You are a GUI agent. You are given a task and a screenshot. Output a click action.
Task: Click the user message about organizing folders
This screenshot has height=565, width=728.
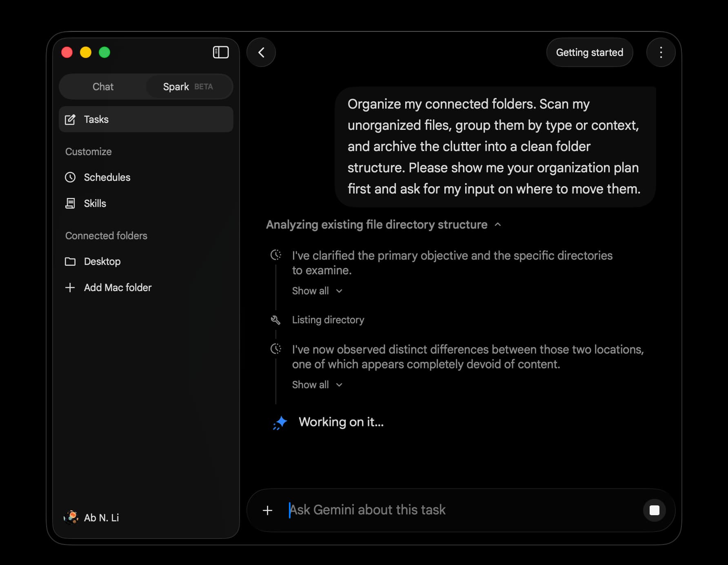495,147
